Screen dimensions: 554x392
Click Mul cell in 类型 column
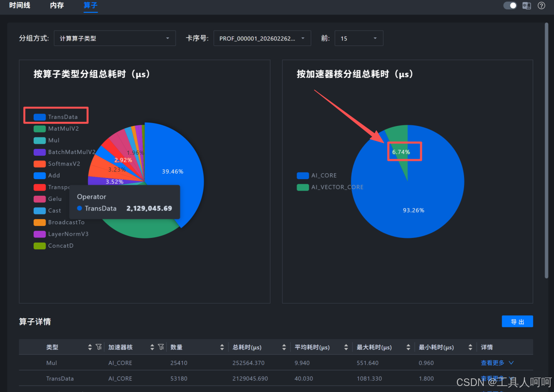(x=52, y=363)
